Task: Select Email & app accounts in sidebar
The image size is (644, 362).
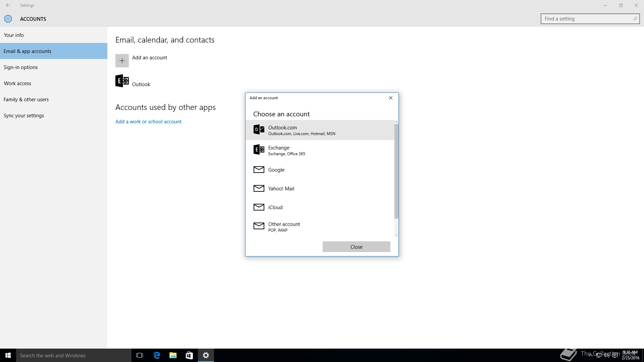Action: pos(54,51)
